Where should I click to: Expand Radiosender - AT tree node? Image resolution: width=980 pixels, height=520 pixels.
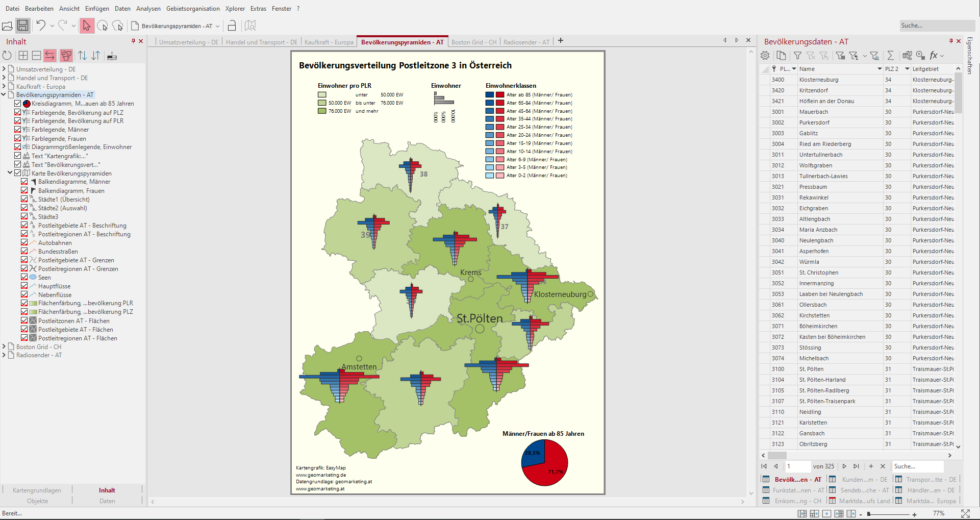pyautogui.click(x=4, y=355)
